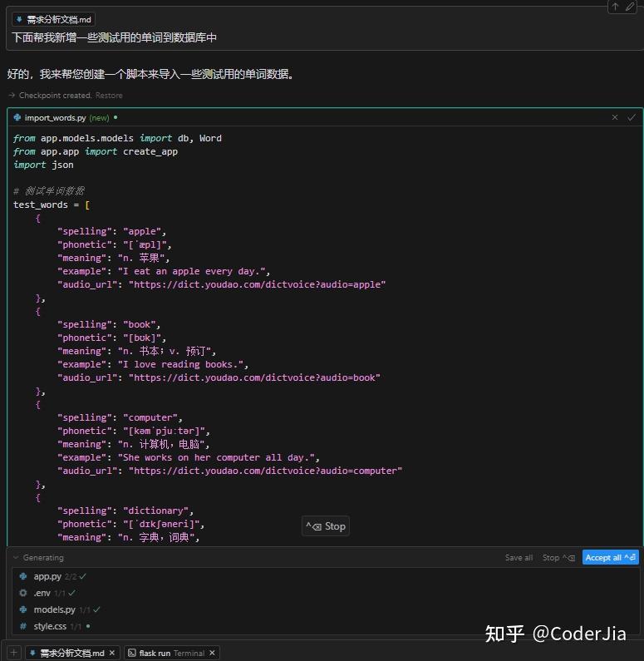The height and width of the screenshot is (661, 644).
Task: Click the checkmark status next to app.py
Action: click(82, 576)
